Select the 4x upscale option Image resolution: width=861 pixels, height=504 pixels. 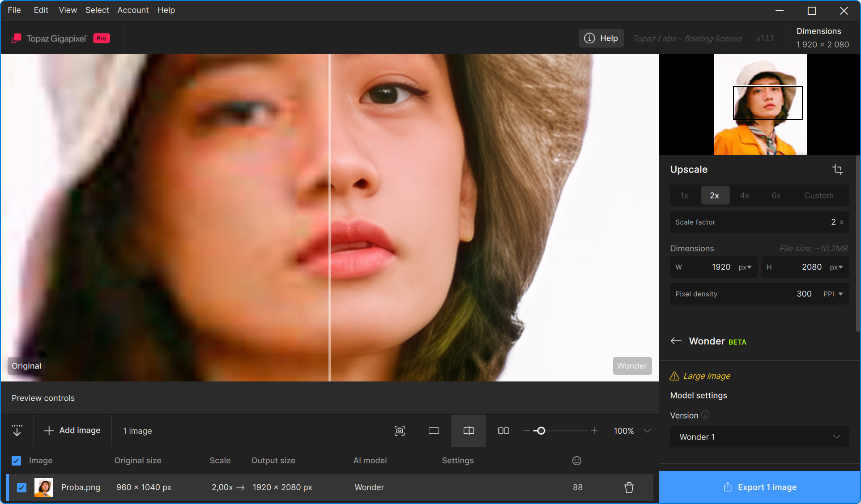pyautogui.click(x=745, y=195)
